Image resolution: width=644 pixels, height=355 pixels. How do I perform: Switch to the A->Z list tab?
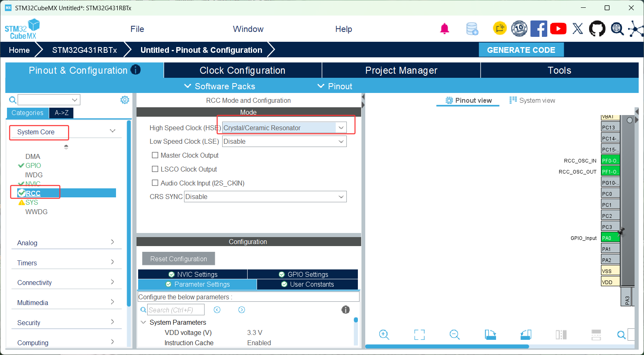61,113
